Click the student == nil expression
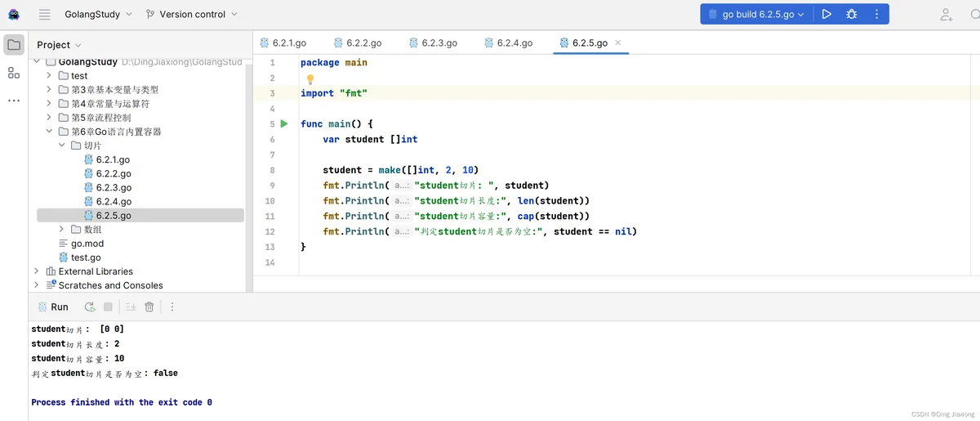 595,231
